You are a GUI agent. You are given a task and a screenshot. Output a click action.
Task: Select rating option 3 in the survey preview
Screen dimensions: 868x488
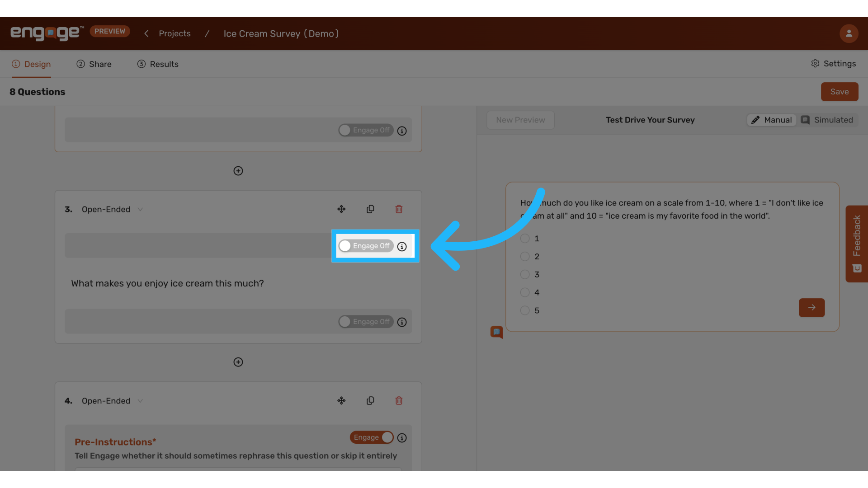pos(525,275)
